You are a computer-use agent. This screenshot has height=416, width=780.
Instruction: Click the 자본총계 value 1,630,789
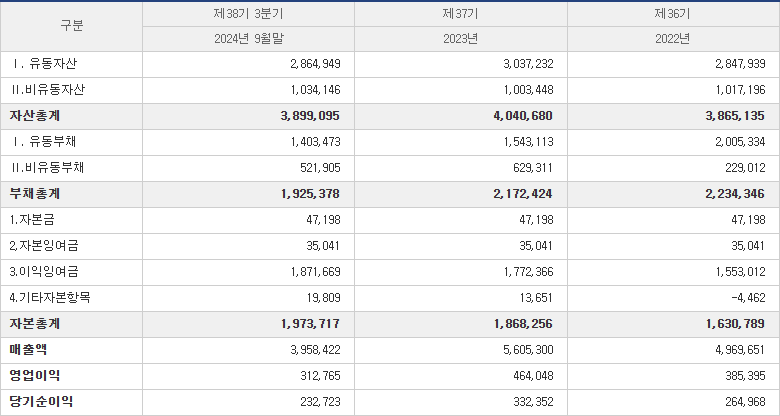[x=735, y=324]
